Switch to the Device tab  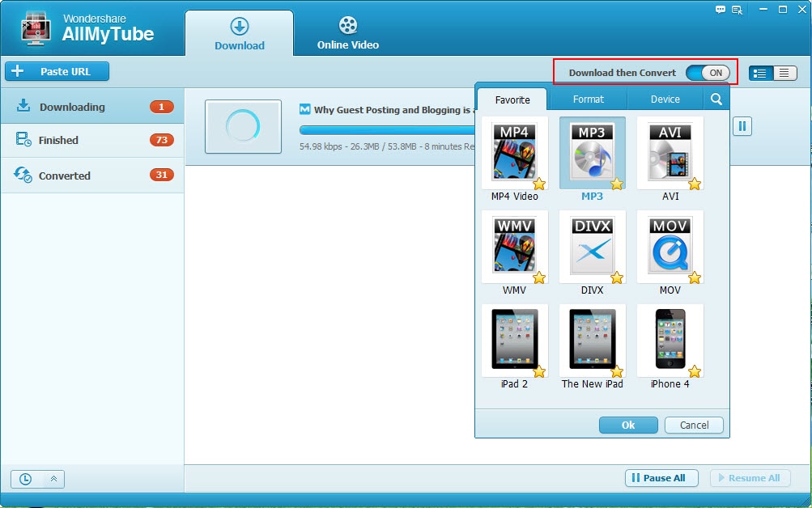[x=665, y=99]
